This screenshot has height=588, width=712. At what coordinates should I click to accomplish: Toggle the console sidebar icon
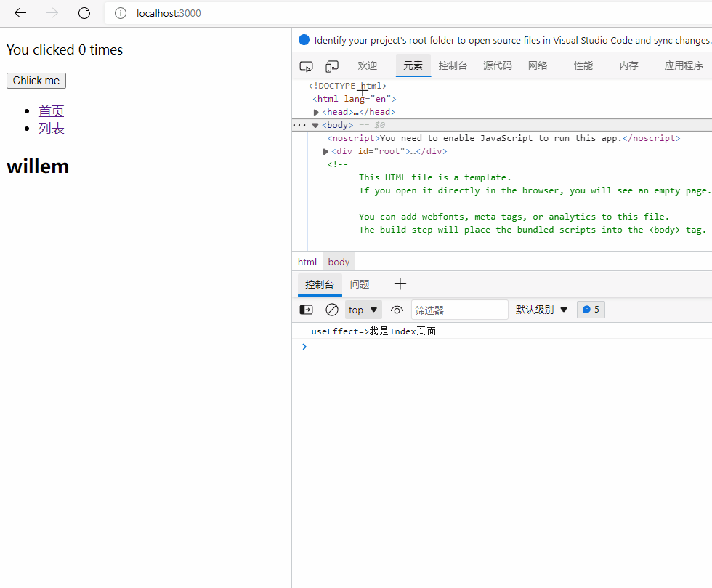point(307,310)
